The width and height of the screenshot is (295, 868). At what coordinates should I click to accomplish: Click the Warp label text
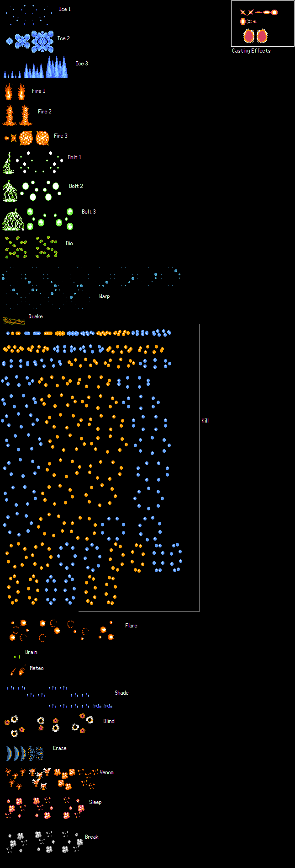point(105,296)
